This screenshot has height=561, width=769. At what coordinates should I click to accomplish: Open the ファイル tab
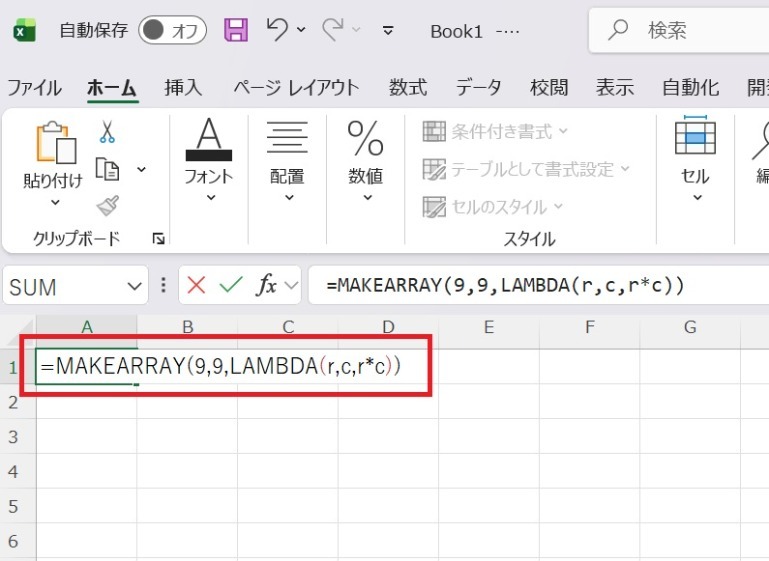click(34, 88)
